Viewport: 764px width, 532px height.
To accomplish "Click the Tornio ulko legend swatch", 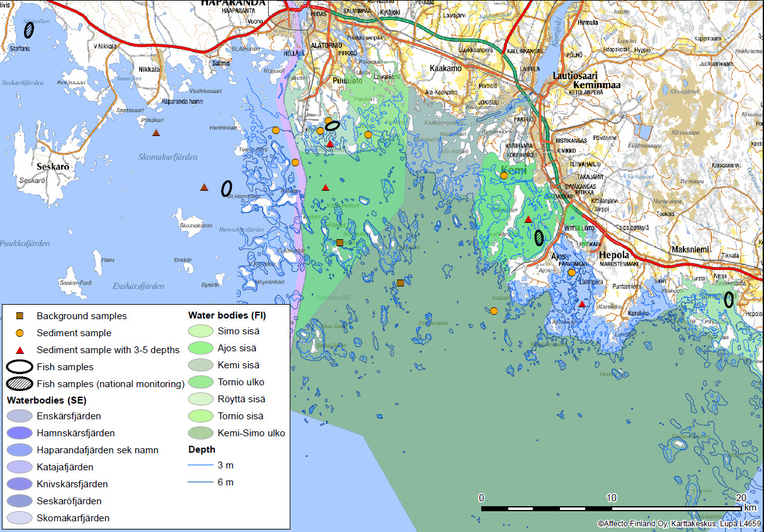I will click(x=202, y=382).
